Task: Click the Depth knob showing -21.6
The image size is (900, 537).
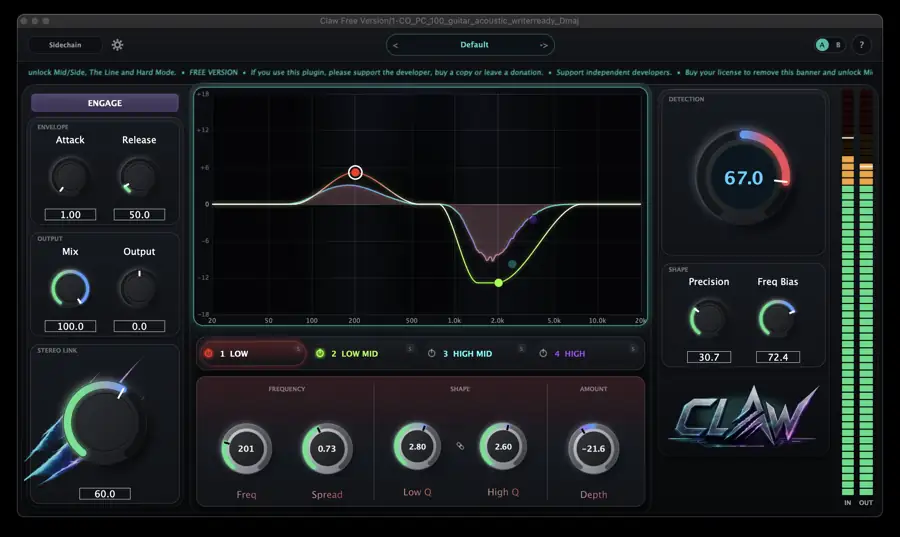Action: pos(593,449)
